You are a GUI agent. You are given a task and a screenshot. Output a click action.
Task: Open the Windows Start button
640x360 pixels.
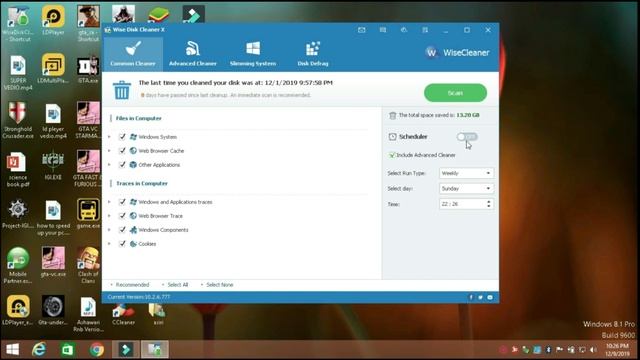pos(13,349)
